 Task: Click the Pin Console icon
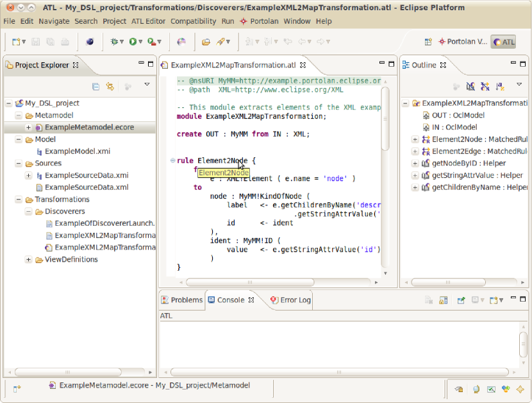pos(460,300)
